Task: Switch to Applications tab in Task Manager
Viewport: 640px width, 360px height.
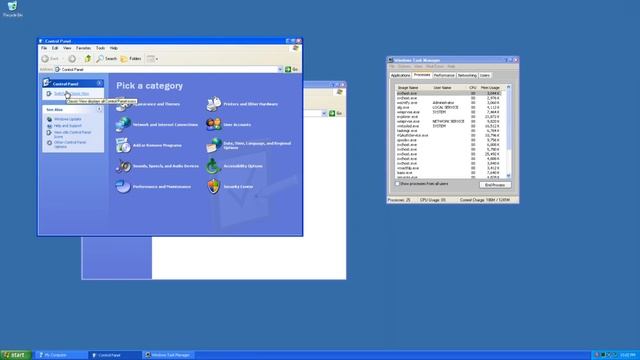Action: (x=400, y=76)
